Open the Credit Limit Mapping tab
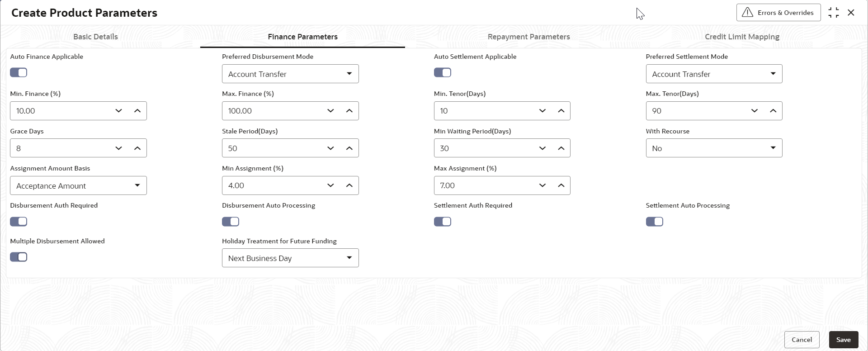Viewport: 868px width, 351px height. (x=742, y=37)
